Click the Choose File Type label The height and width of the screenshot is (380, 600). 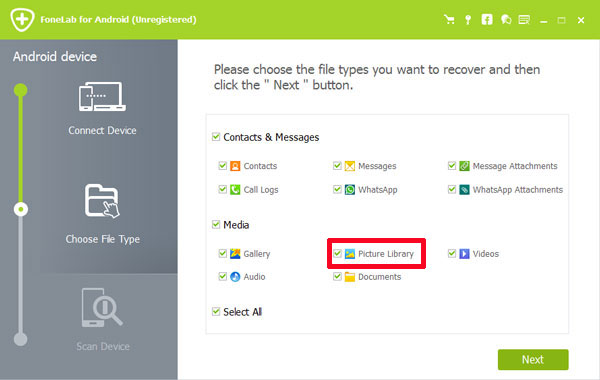(x=103, y=239)
